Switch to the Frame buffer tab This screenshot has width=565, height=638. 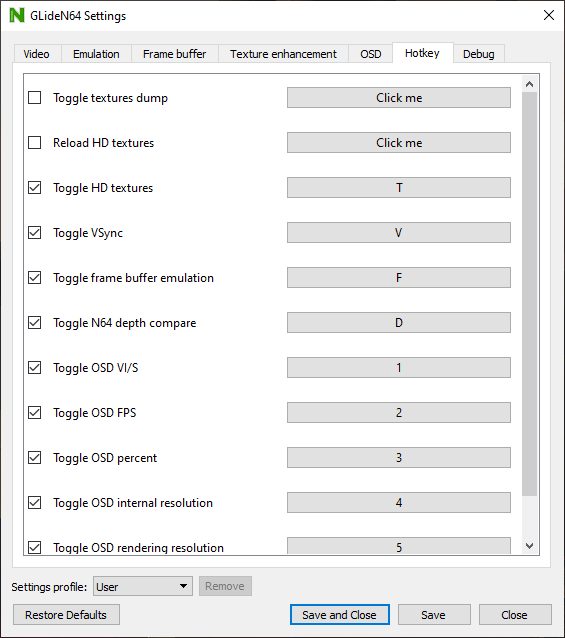point(175,54)
